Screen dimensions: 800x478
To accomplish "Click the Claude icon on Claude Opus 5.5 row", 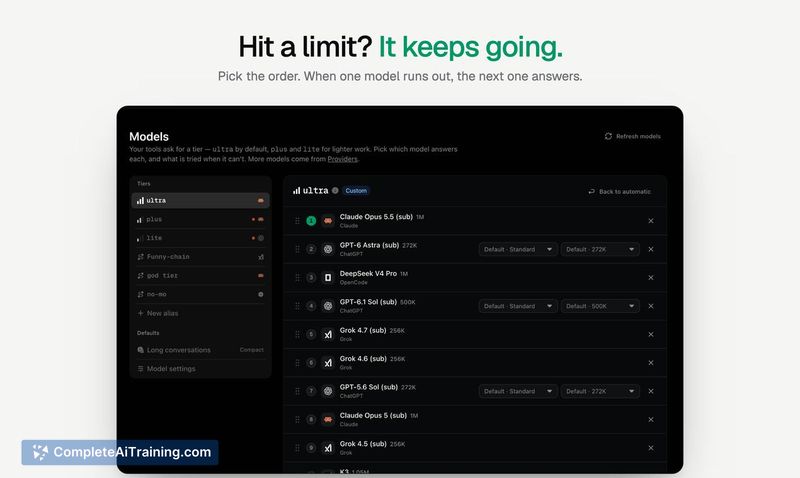I will [x=328, y=221].
